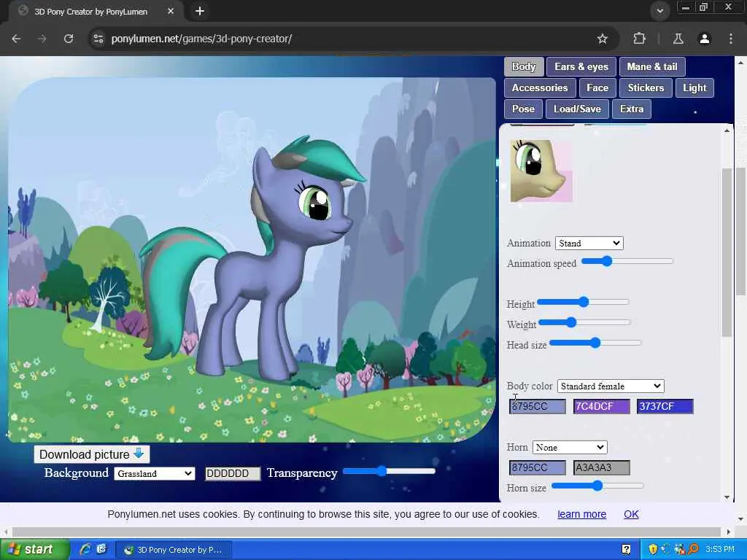Open the tab search dropdown arrow
Screen dimensions: 747x560
pos(659,11)
